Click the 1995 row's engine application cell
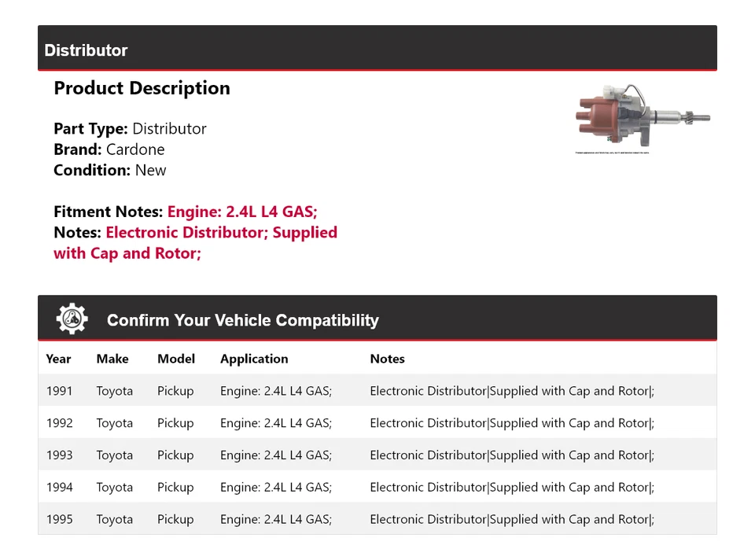Viewport: 755px width, 560px height. pos(276,520)
